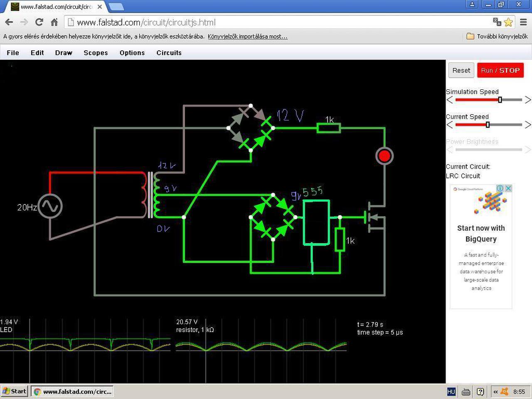Open the Edit menu
This screenshot has height=399, width=532.
37,53
